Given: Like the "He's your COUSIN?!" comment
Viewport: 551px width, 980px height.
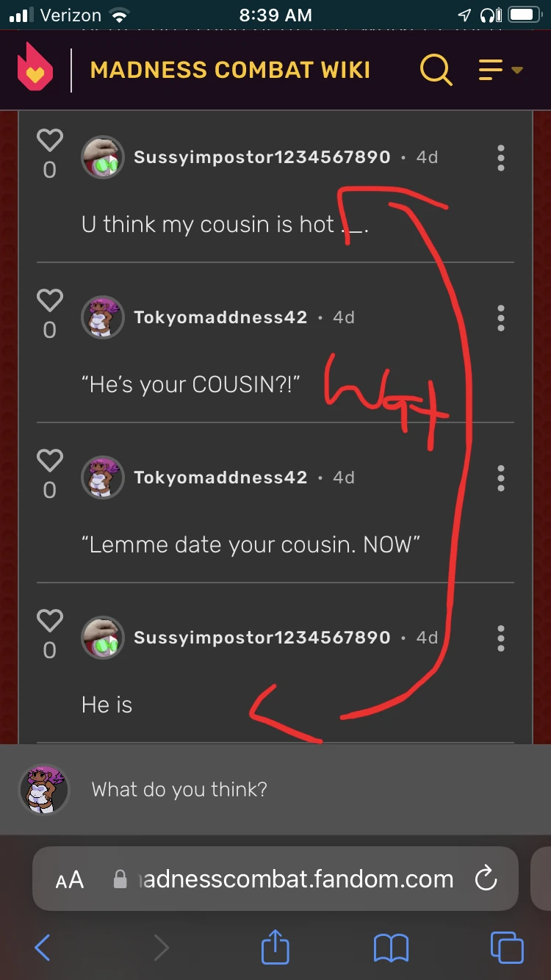Looking at the screenshot, I should pyautogui.click(x=50, y=300).
